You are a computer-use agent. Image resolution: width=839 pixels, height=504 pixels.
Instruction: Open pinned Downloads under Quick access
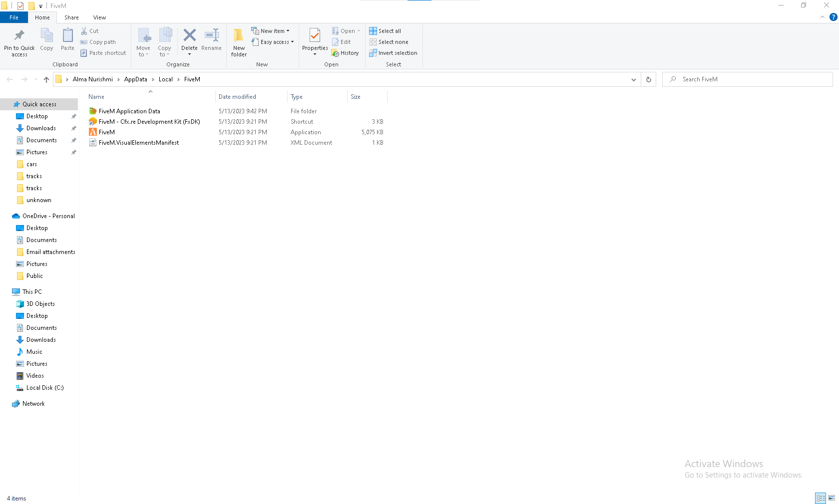pyautogui.click(x=41, y=128)
